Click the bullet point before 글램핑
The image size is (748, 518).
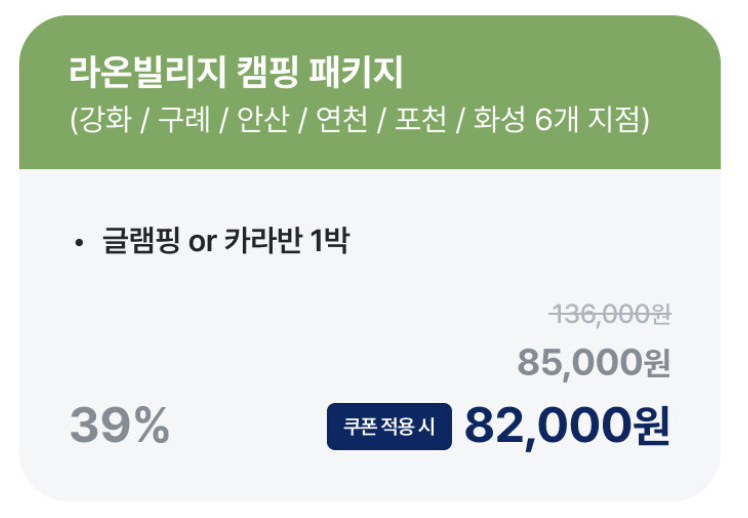coord(79,243)
